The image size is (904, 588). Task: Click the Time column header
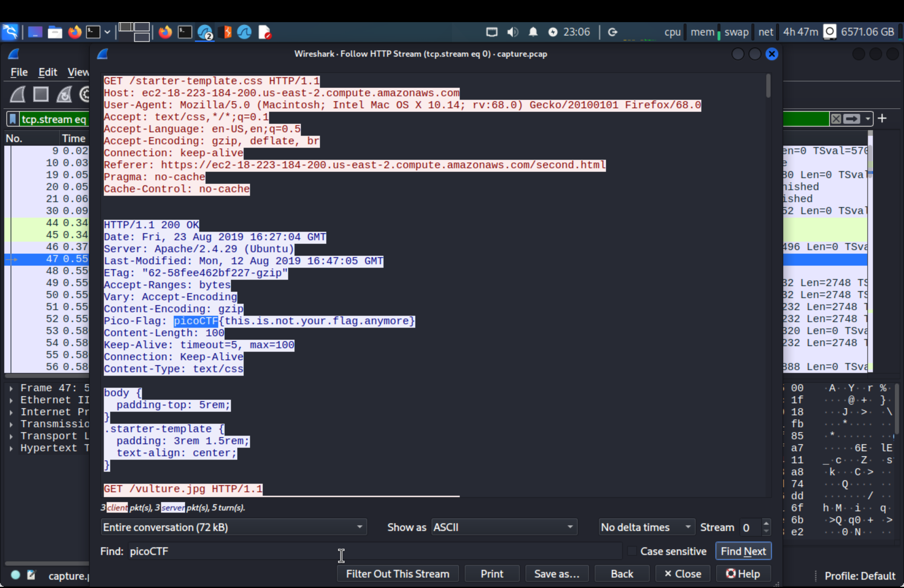[74, 139]
